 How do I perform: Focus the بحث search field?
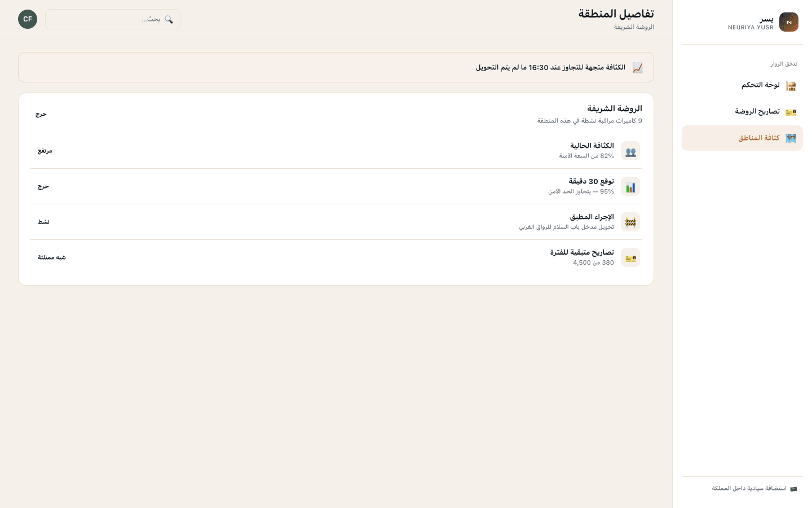click(x=113, y=19)
